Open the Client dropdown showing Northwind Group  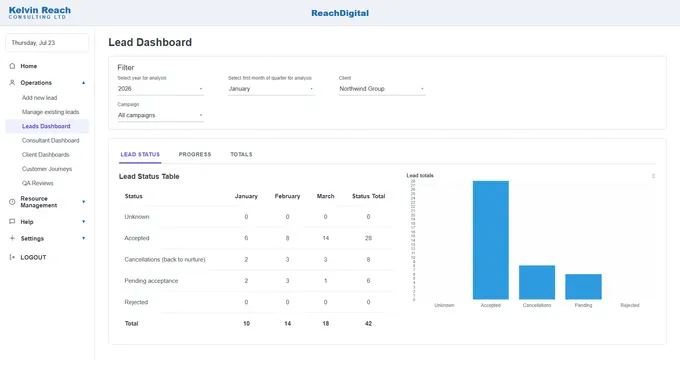click(382, 89)
